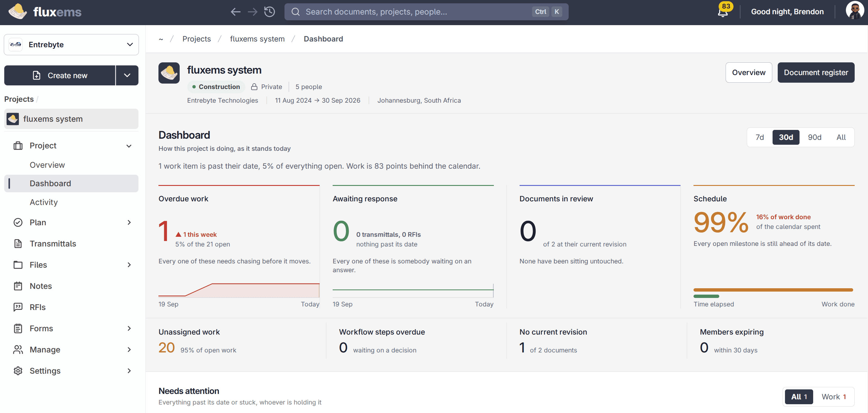The image size is (868, 413).
Task: Click the red overdue triangle indicator
Action: click(x=178, y=234)
